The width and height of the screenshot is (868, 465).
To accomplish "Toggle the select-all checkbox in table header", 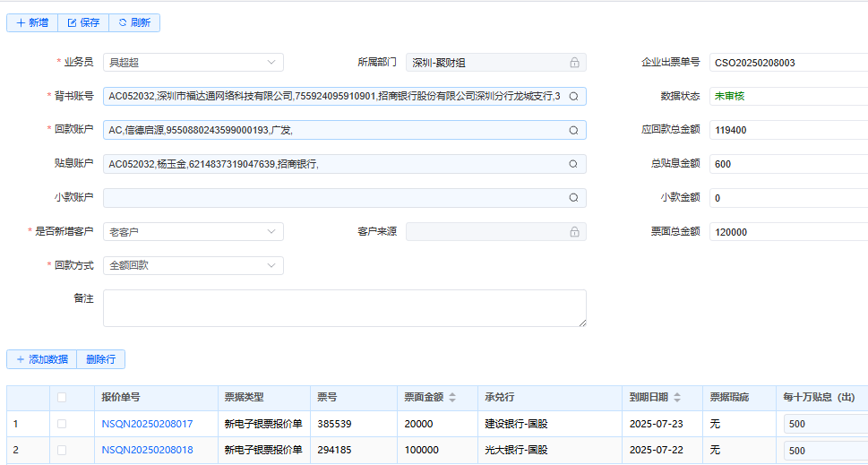I will (x=62, y=398).
